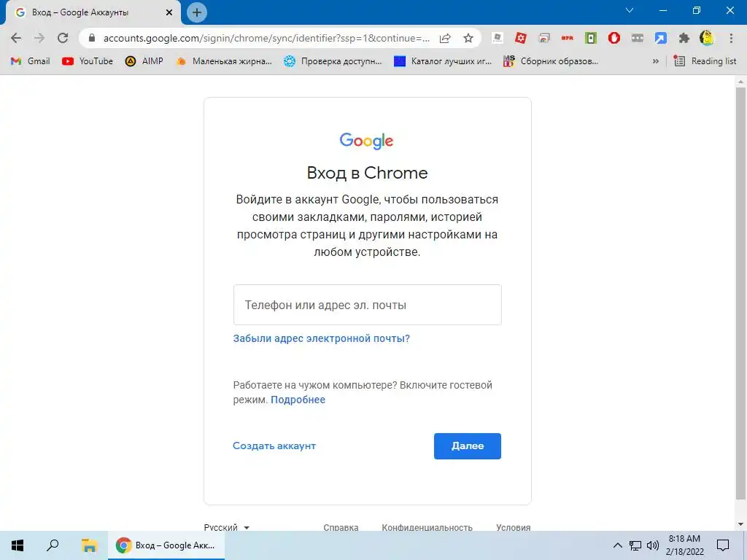Open the BTR extension
Viewport: 747px width, 560px height.
(x=568, y=38)
